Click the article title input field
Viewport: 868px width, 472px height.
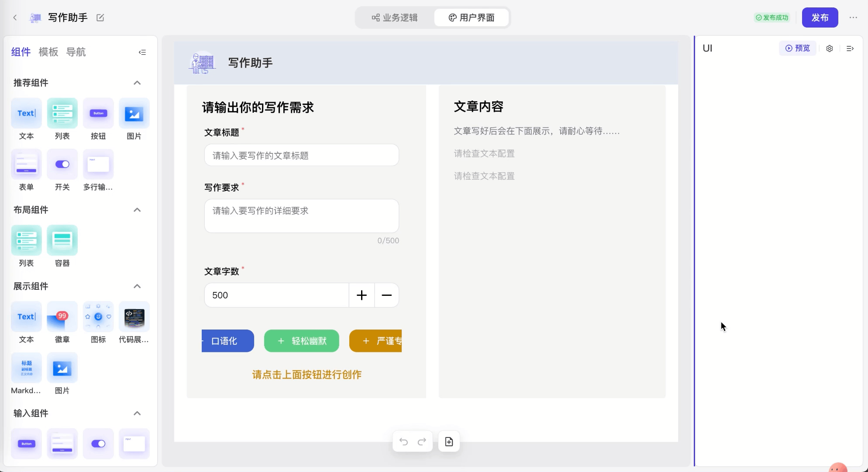click(x=301, y=156)
